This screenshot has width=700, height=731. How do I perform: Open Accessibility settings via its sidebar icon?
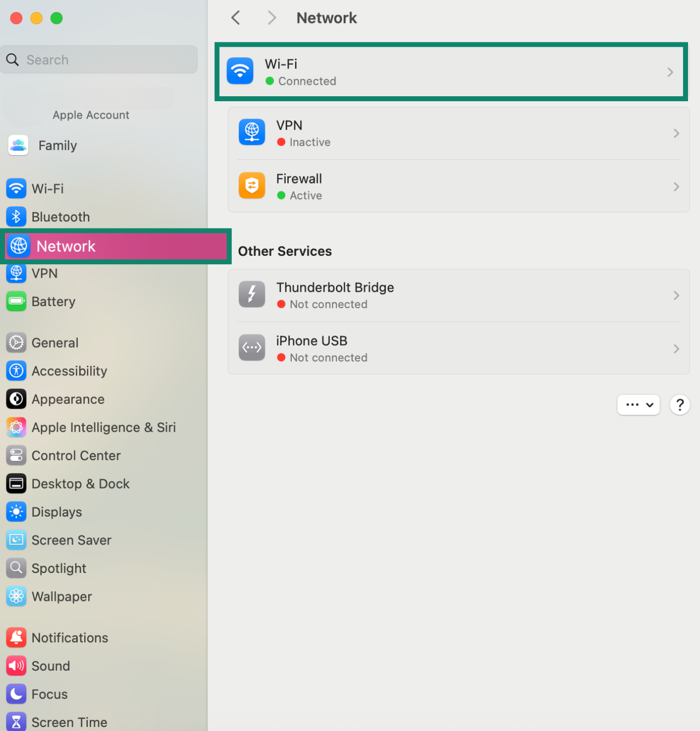tap(16, 370)
